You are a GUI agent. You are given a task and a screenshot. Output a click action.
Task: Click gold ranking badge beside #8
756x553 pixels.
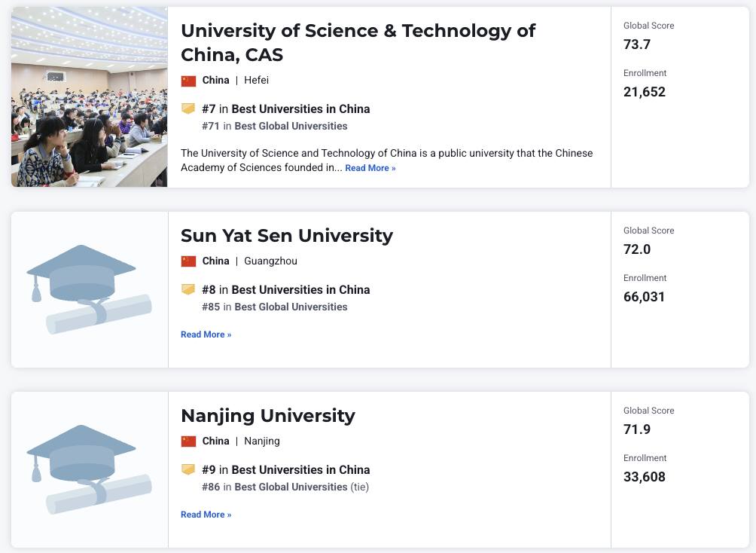[188, 289]
